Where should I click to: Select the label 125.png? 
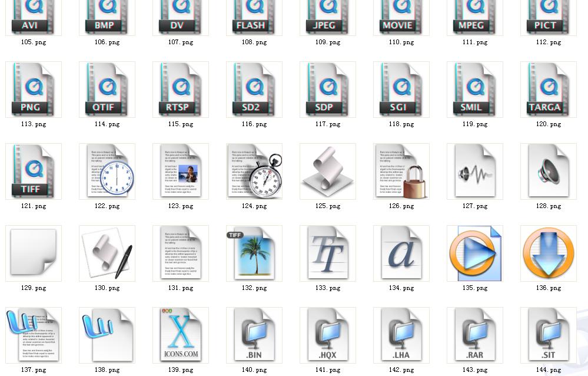tap(328, 206)
